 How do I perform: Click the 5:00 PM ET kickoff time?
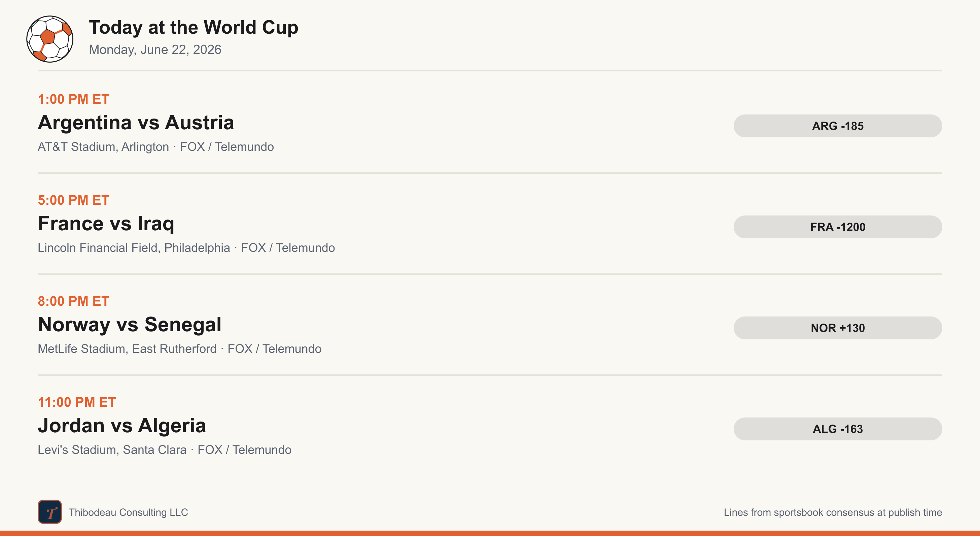coord(73,200)
